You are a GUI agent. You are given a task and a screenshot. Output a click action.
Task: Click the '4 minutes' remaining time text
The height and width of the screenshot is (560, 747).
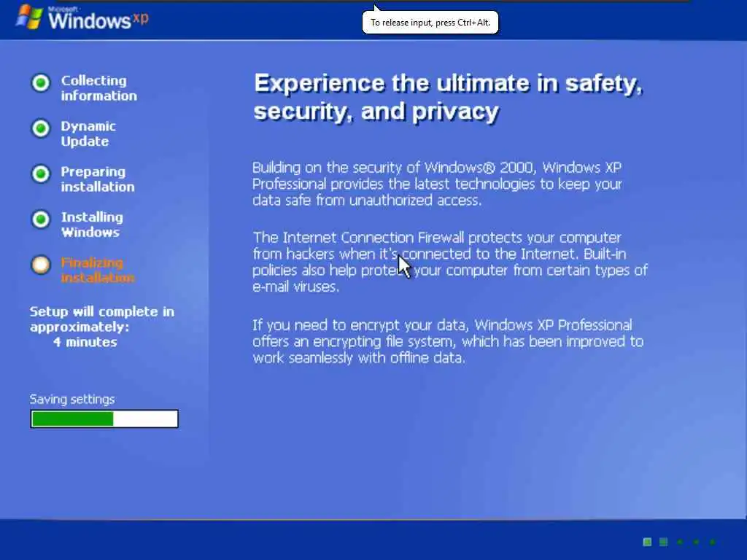point(85,342)
